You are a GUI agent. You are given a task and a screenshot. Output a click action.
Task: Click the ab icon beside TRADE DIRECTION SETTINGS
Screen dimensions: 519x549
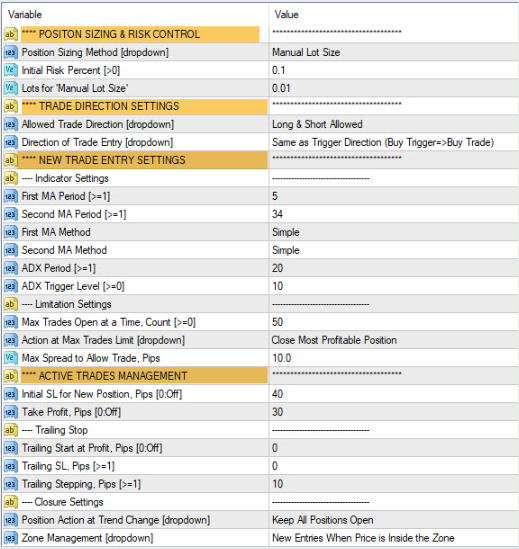point(11,106)
